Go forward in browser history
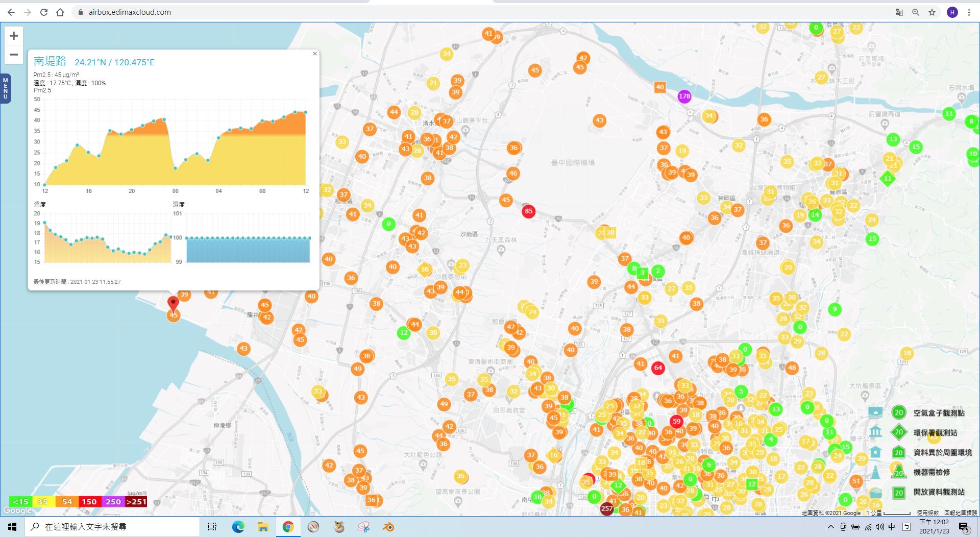 tap(28, 12)
